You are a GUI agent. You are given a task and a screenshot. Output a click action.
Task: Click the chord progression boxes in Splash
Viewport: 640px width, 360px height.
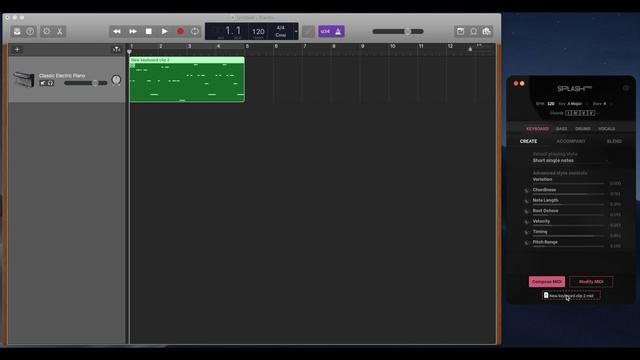pyautogui.click(x=580, y=113)
